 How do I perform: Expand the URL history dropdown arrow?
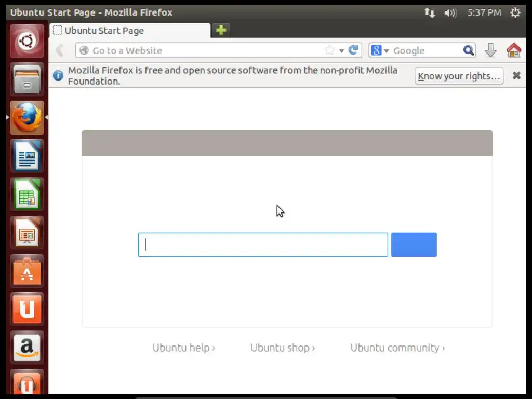point(342,51)
